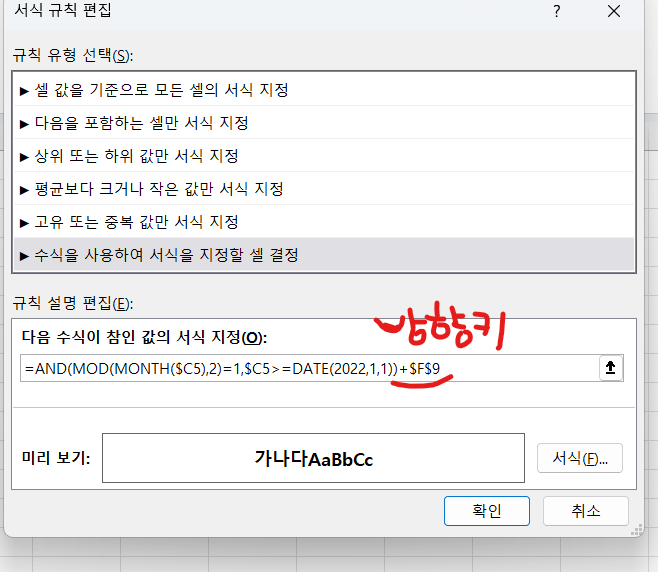This screenshot has width=658, height=572.
Task: Close the 서식 규칙 편집 dialog
Action: (x=612, y=12)
